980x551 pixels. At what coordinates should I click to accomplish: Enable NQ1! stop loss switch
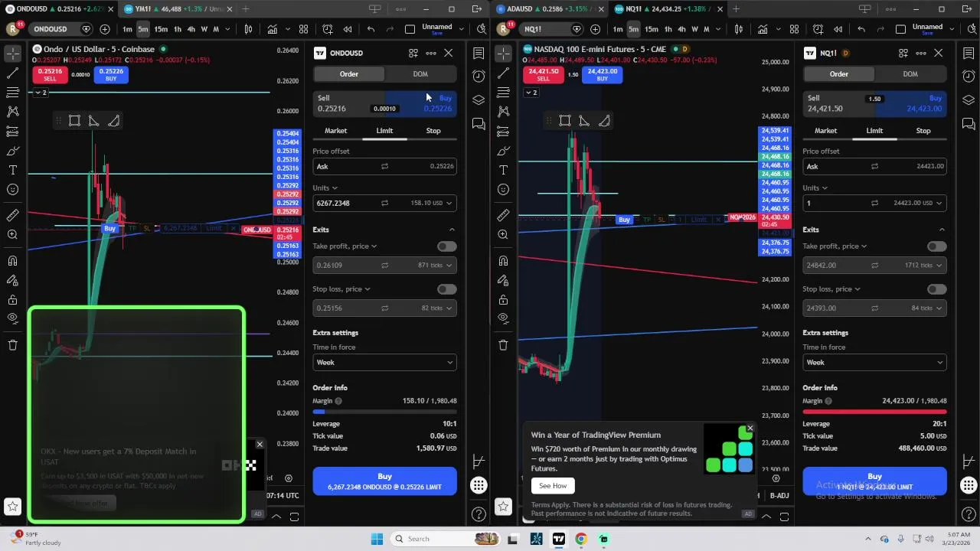click(936, 289)
